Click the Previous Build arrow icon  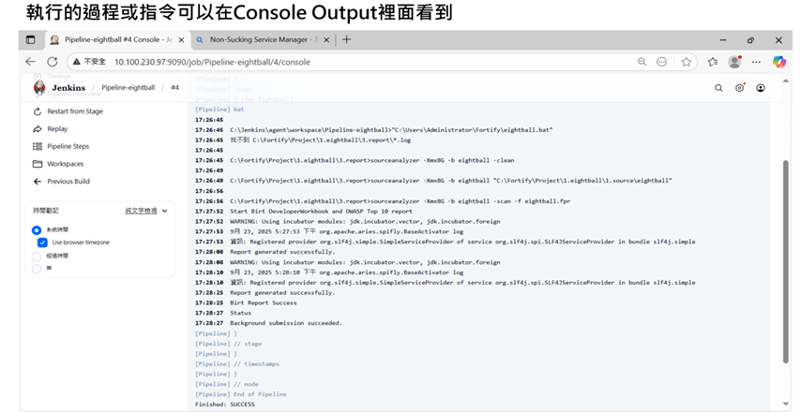(37, 181)
